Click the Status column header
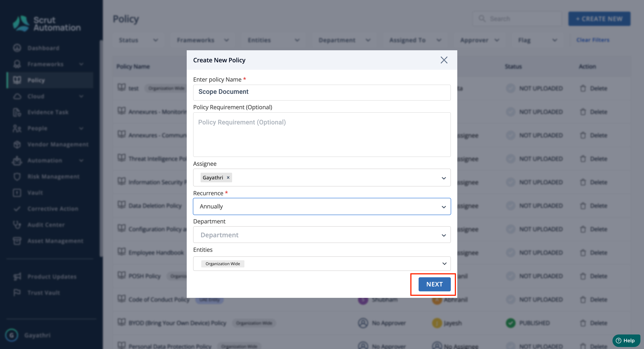The height and width of the screenshot is (349, 644). point(513,66)
